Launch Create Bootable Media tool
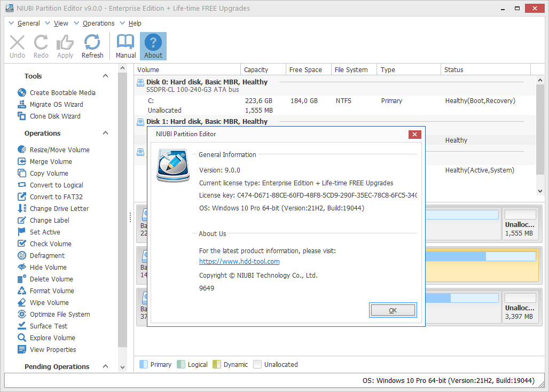Image resolution: width=549 pixels, height=392 pixels. click(57, 93)
